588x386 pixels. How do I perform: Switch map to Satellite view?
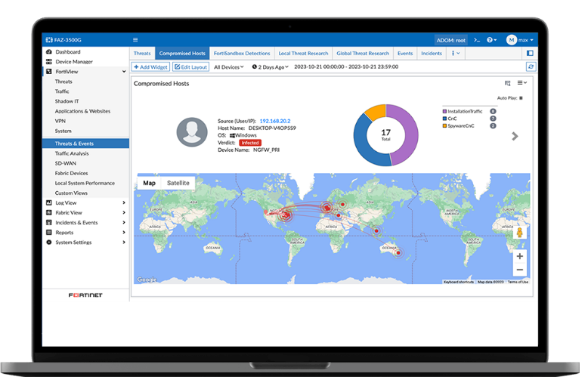coord(178,183)
